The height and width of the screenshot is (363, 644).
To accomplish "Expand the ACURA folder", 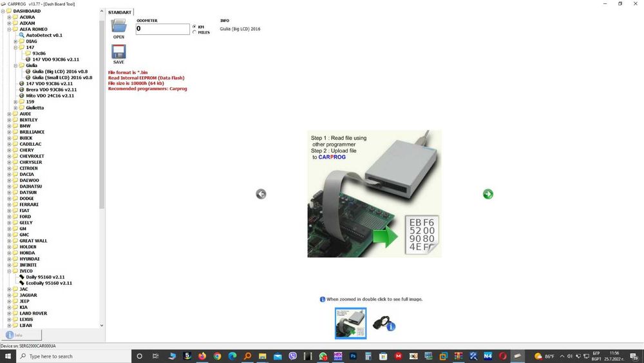I will (9, 17).
